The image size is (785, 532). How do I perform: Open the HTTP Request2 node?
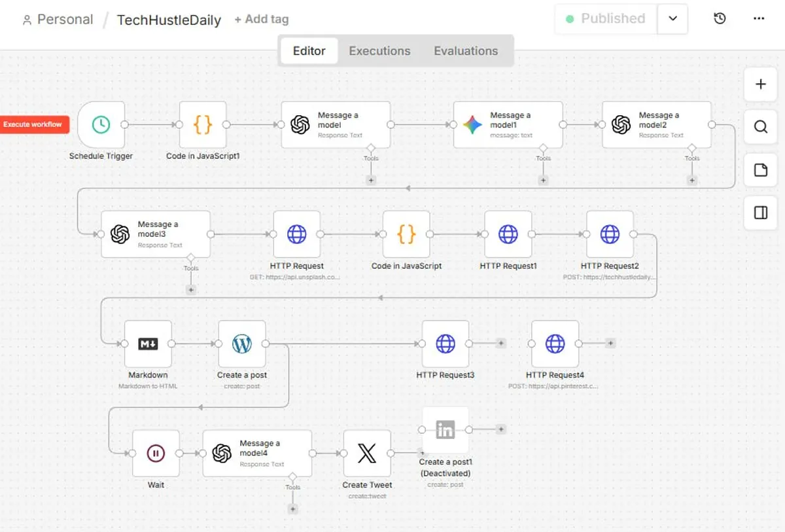[x=610, y=234]
